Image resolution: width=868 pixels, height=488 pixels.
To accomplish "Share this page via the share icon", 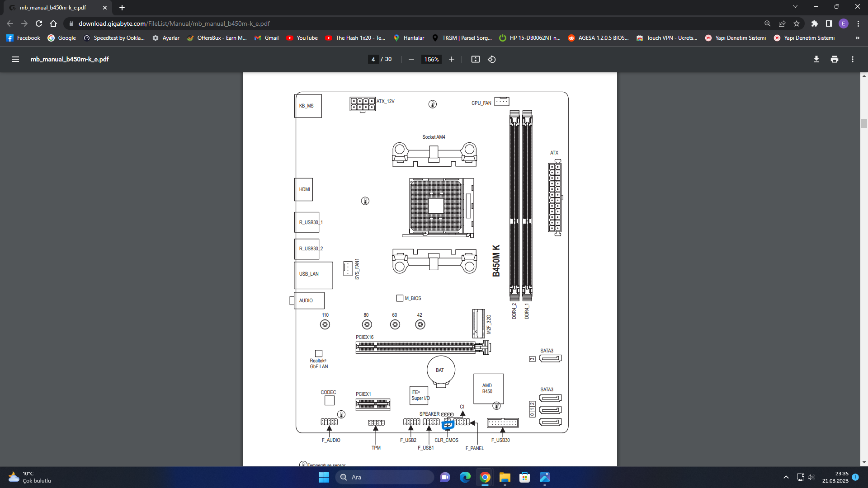I will [x=782, y=23].
